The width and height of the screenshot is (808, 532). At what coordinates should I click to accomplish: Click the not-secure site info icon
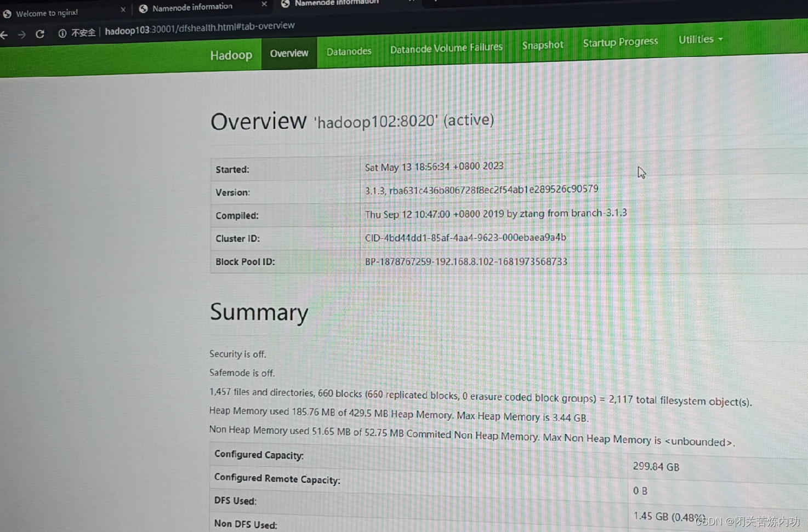click(62, 33)
